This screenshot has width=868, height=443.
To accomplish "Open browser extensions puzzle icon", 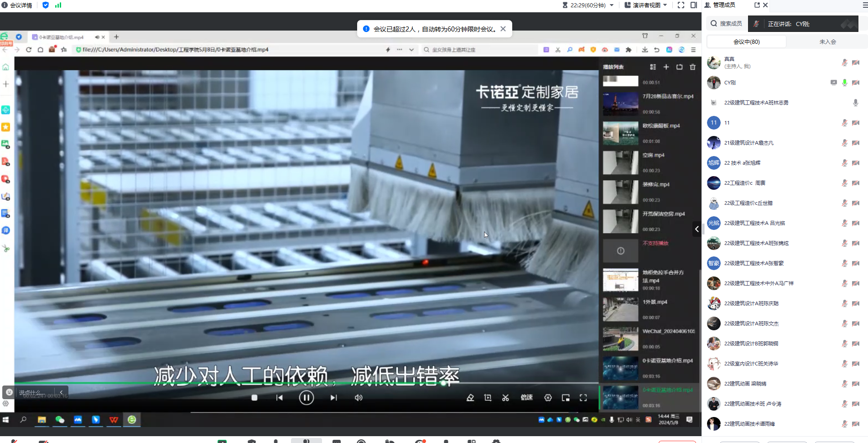I will pyautogui.click(x=629, y=50).
